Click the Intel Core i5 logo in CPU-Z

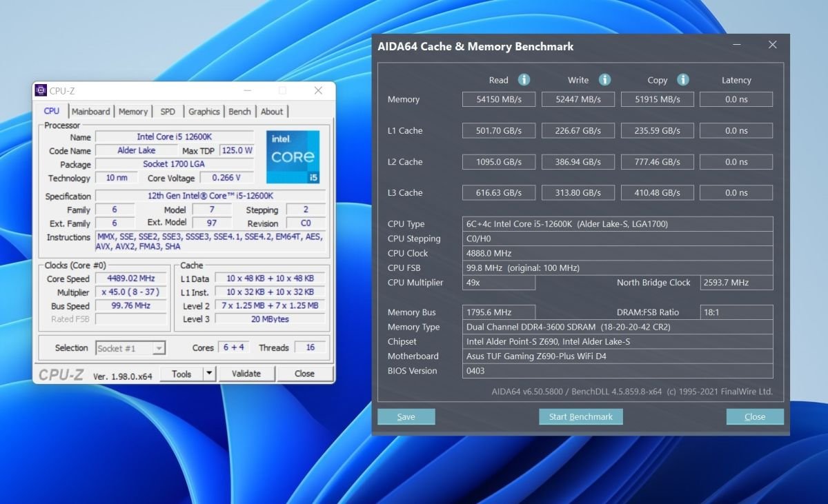pyautogui.click(x=293, y=157)
